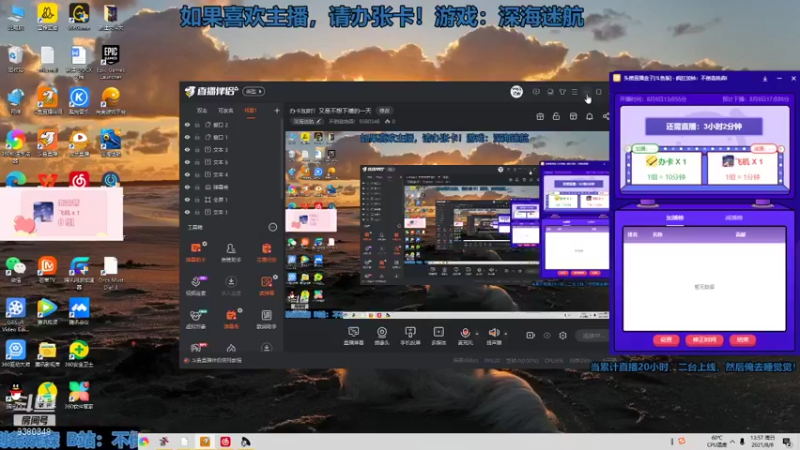Switch to the 加播榜 tab
Image resolution: width=800 pixels, height=450 pixels.
coord(674,218)
